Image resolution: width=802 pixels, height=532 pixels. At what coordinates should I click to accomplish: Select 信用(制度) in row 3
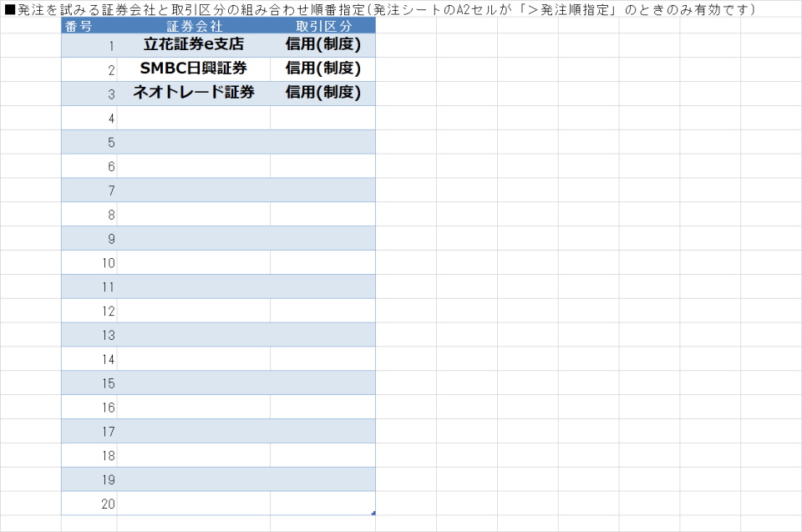(x=322, y=93)
